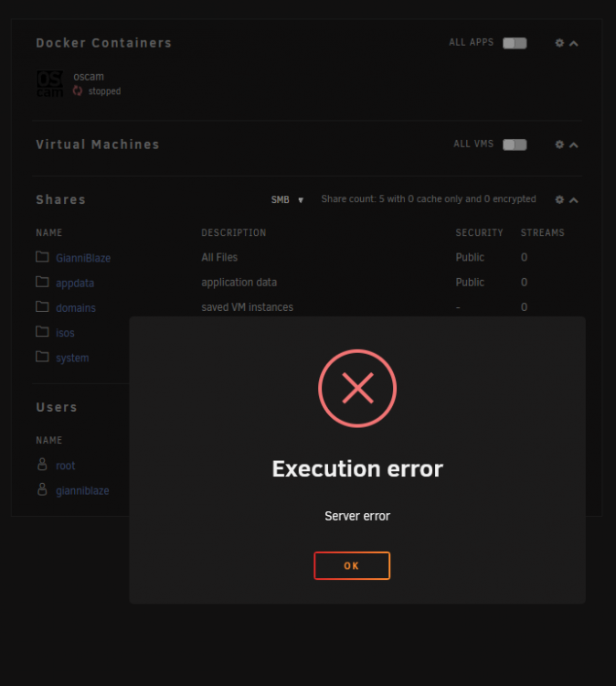Click the Shares heading

[x=60, y=199]
